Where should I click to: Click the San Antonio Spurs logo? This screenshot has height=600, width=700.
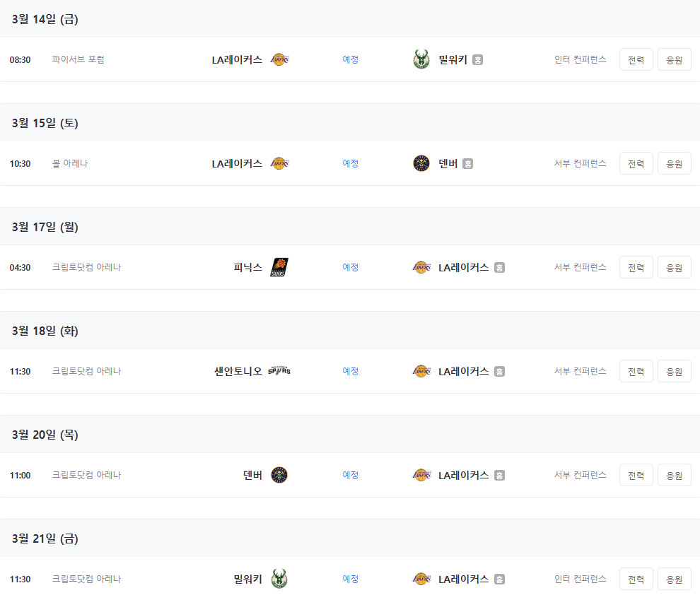coord(279,371)
